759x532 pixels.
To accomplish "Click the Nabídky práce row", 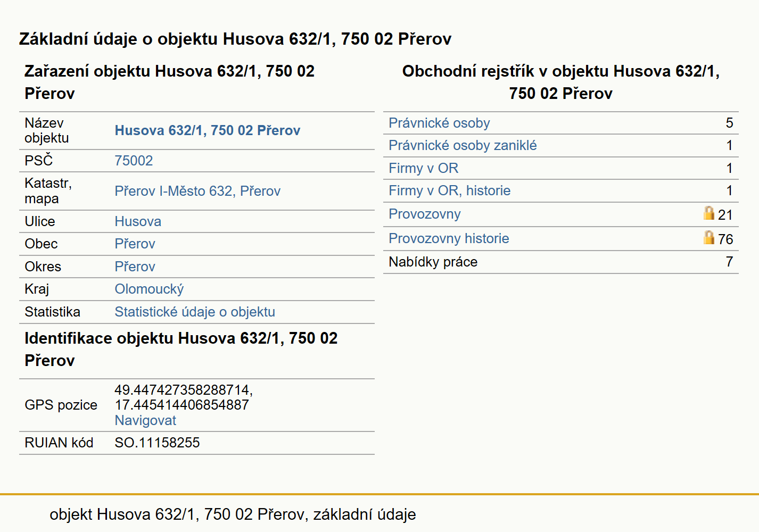I will (561, 262).
